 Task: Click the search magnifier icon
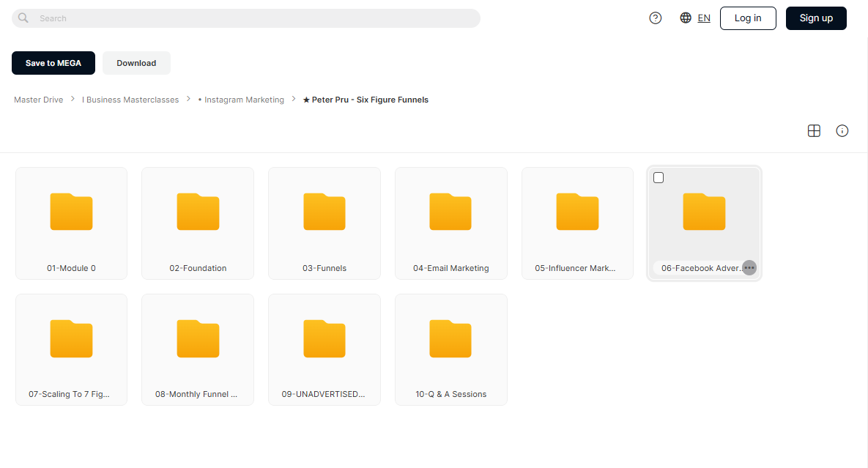23,18
